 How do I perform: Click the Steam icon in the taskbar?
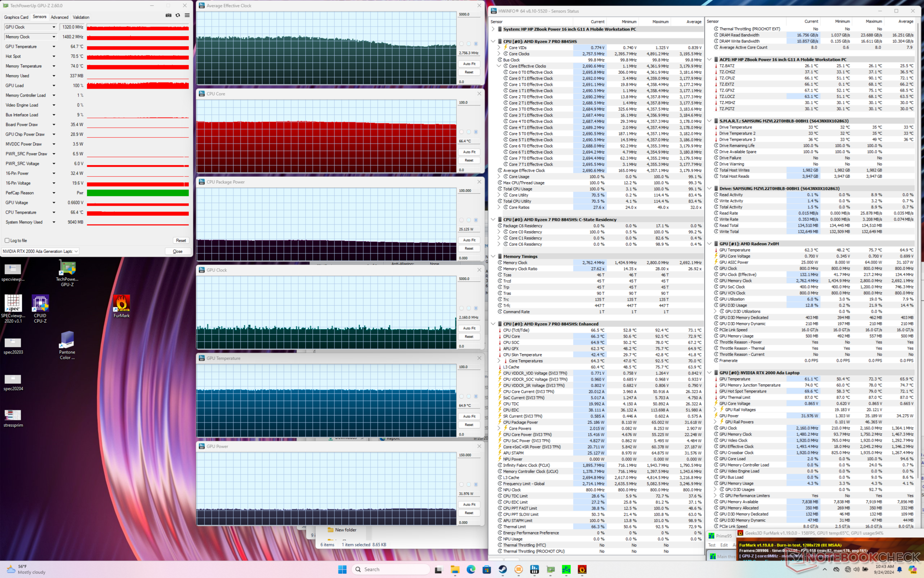coord(502,569)
